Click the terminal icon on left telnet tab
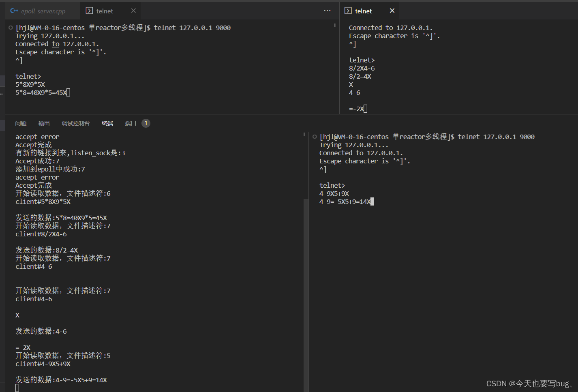The image size is (578, 392). (90, 11)
